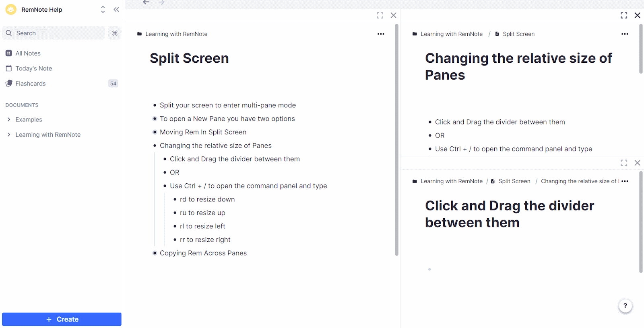Open the left pane's three-dot menu
Viewport: 644px width, 328px height.
[381, 34]
